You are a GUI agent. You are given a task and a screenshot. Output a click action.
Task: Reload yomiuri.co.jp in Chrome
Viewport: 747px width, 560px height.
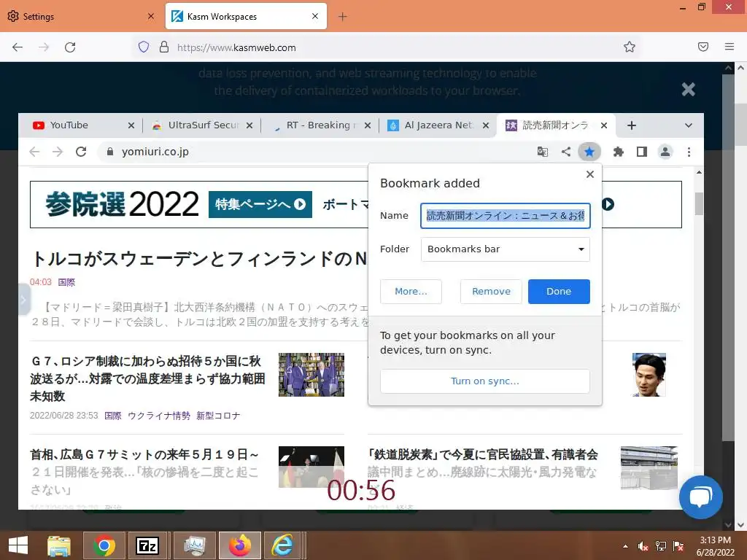point(81,152)
